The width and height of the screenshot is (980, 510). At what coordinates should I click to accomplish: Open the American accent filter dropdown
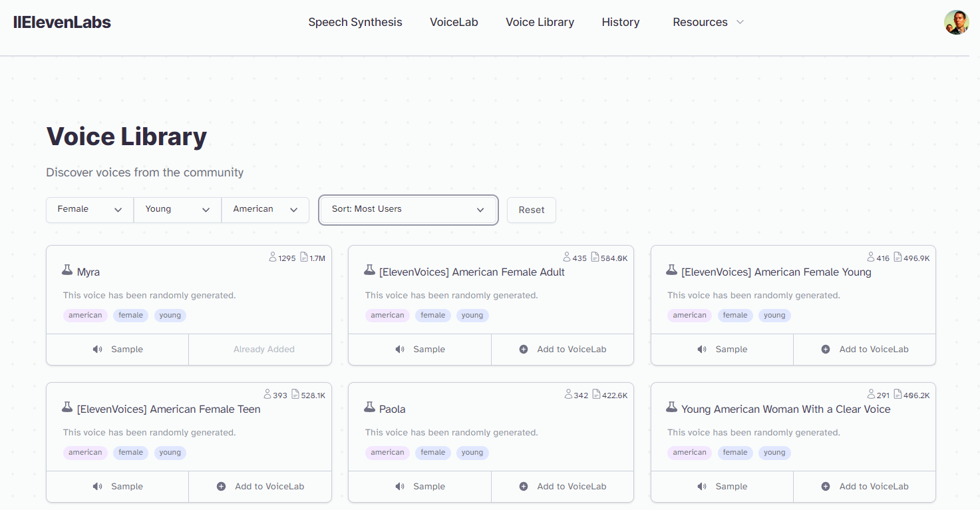[265, 210]
